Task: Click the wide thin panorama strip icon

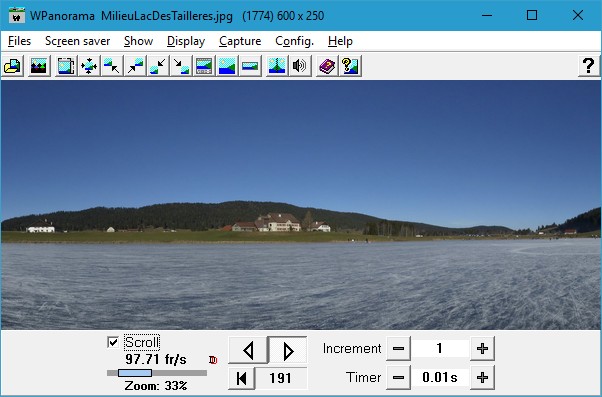Action: pos(250,66)
